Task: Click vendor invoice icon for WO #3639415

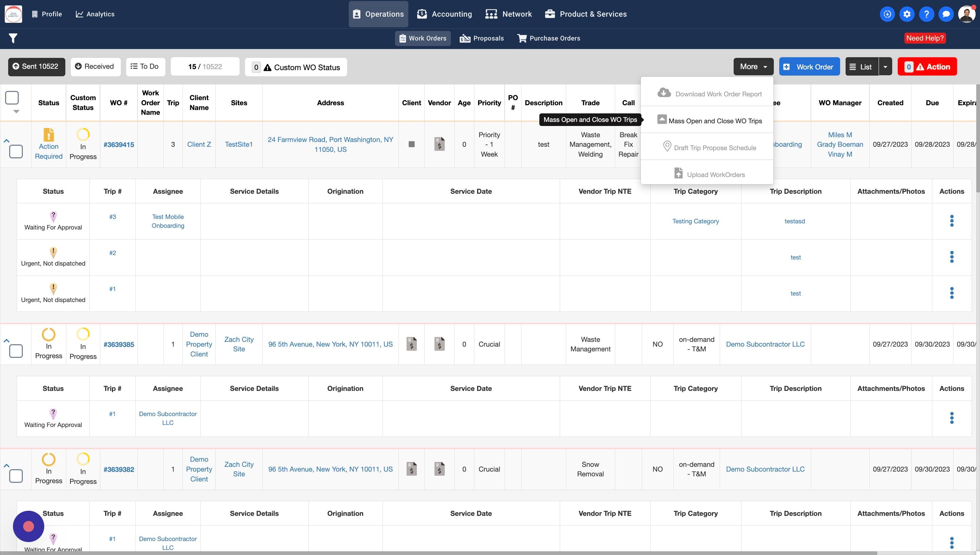Action: (439, 144)
